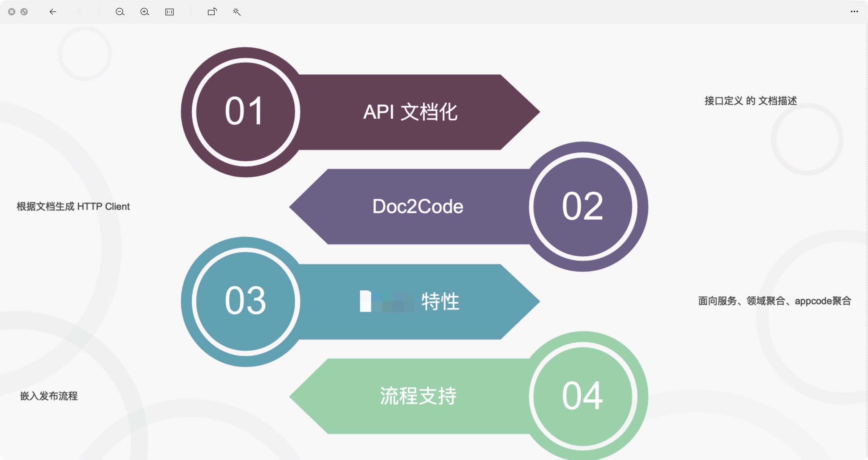The height and width of the screenshot is (460, 868).
Task: Click the "根据文档生成 HTTP Client" caption
Action: pos(73,206)
